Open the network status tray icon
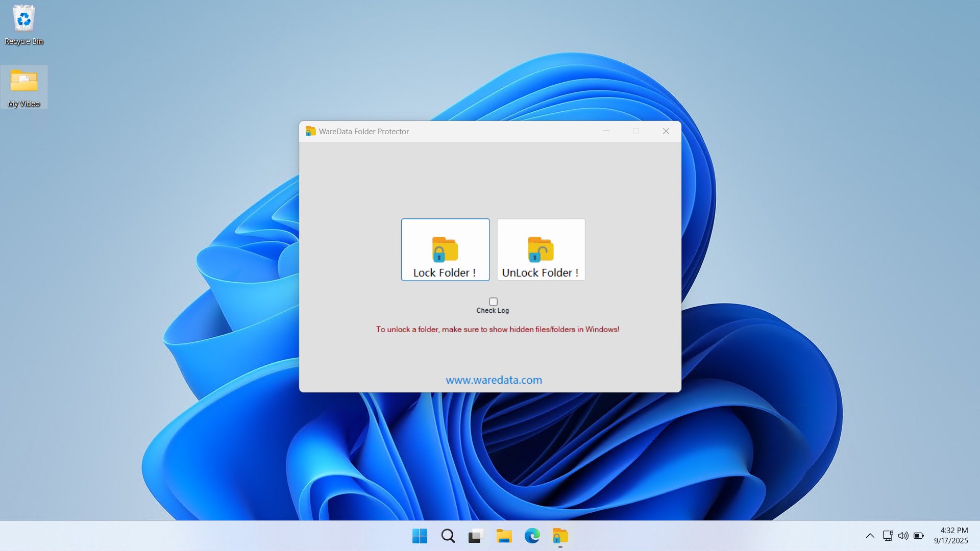980x551 pixels. (888, 536)
